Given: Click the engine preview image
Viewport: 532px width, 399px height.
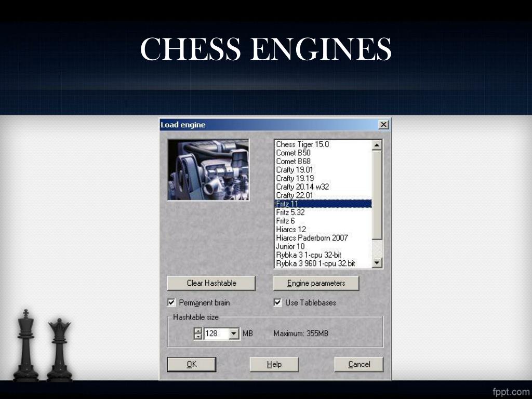Looking at the screenshot, I should [208, 170].
